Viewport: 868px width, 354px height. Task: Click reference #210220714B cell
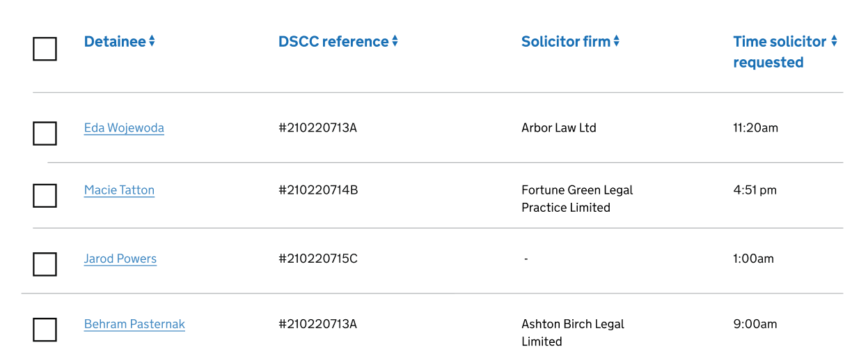pos(318,190)
